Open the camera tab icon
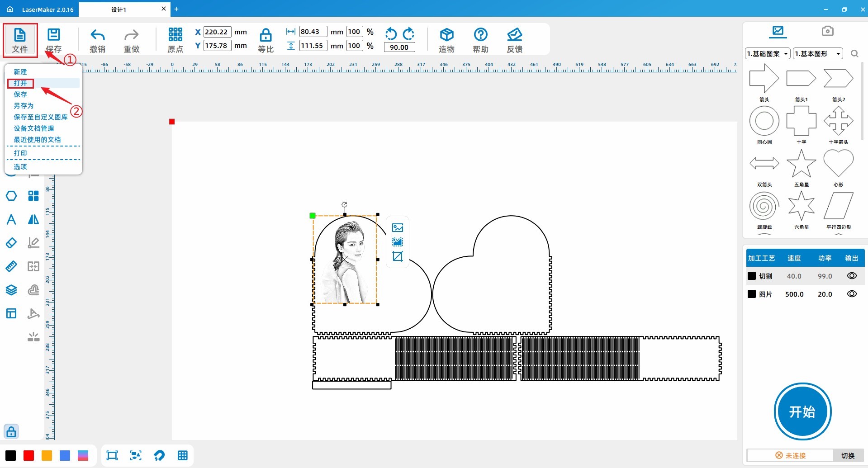The image size is (868, 468). point(827,31)
